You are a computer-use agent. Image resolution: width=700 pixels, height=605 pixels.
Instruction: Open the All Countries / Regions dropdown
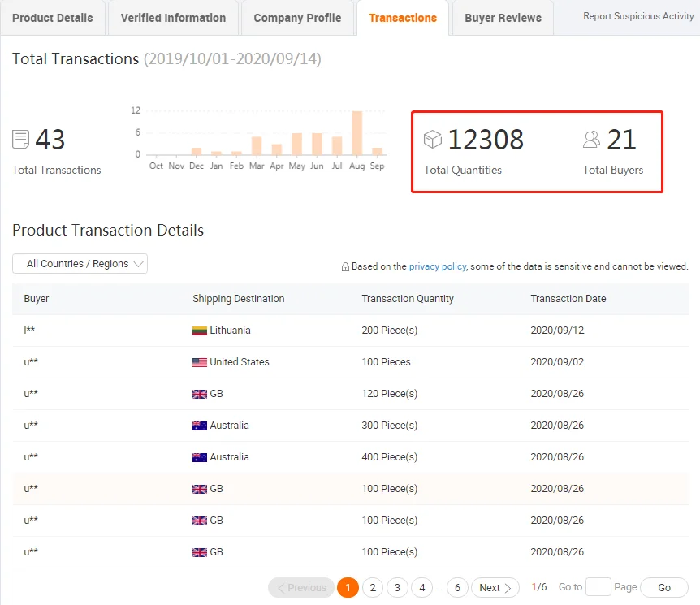pos(80,264)
